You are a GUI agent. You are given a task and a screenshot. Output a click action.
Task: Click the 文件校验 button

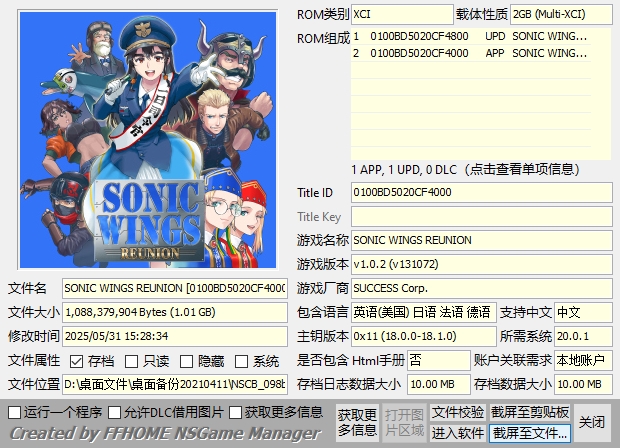[x=458, y=412]
